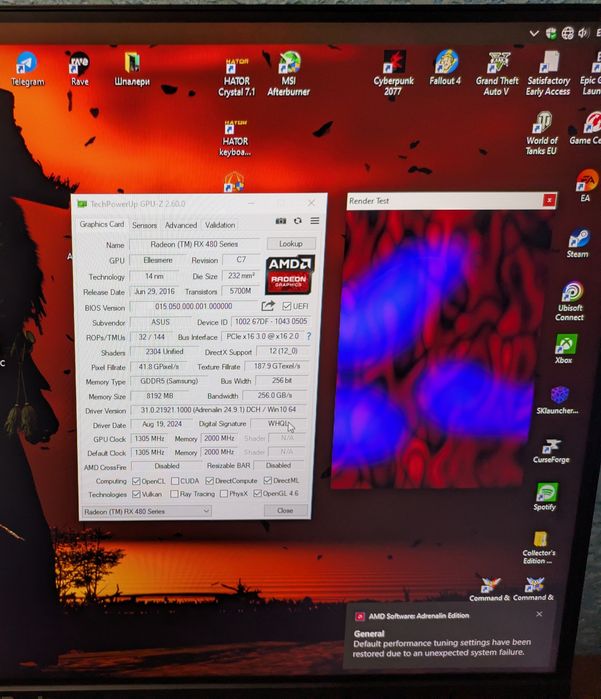Launch Satisfactory Early Access shortcut
This screenshot has height=699, width=601.
tap(548, 73)
